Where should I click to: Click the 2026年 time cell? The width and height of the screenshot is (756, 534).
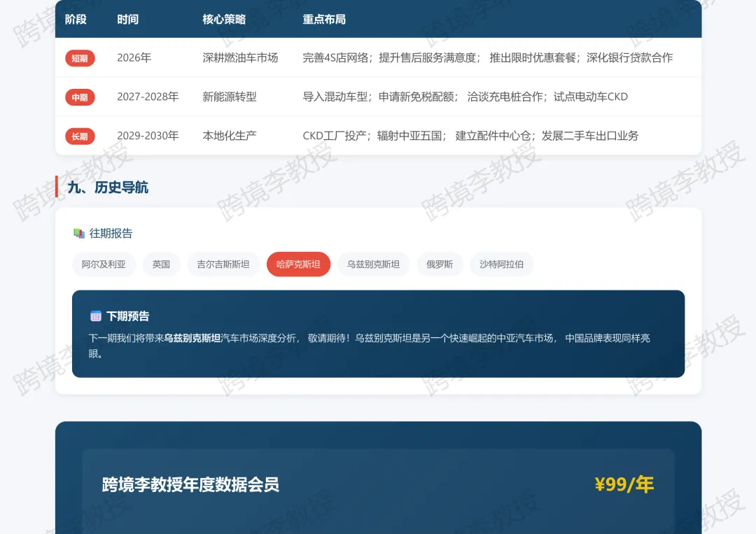click(134, 58)
